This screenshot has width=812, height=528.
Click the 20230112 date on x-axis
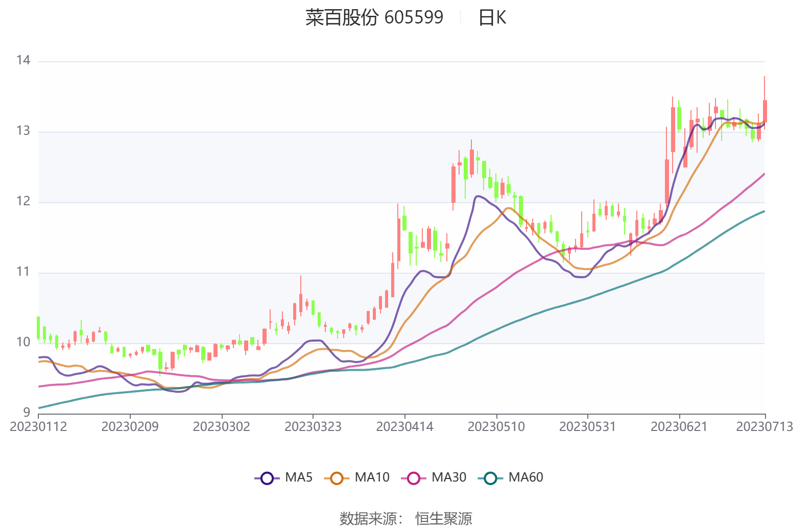pyautogui.click(x=38, y=427)
